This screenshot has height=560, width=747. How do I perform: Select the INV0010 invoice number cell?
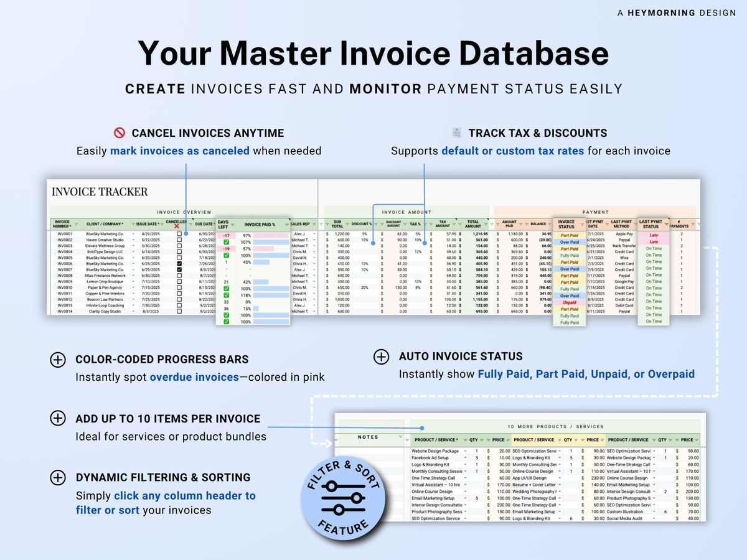[x=65, y=287]
